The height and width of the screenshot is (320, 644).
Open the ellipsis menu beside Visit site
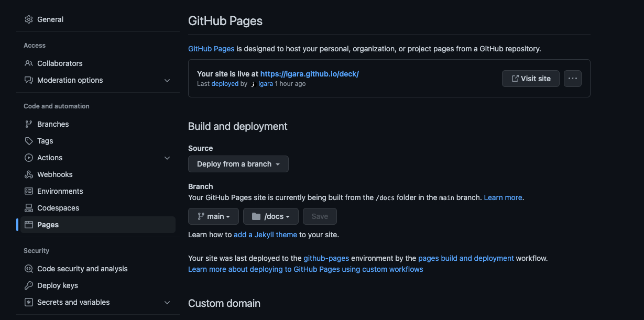pos(572,78)
